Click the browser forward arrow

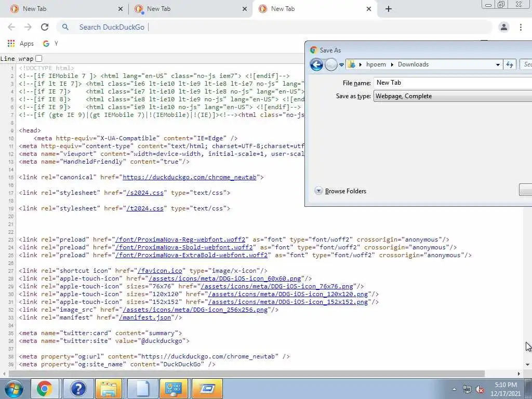pyautogui.click(x=28, y=27)
